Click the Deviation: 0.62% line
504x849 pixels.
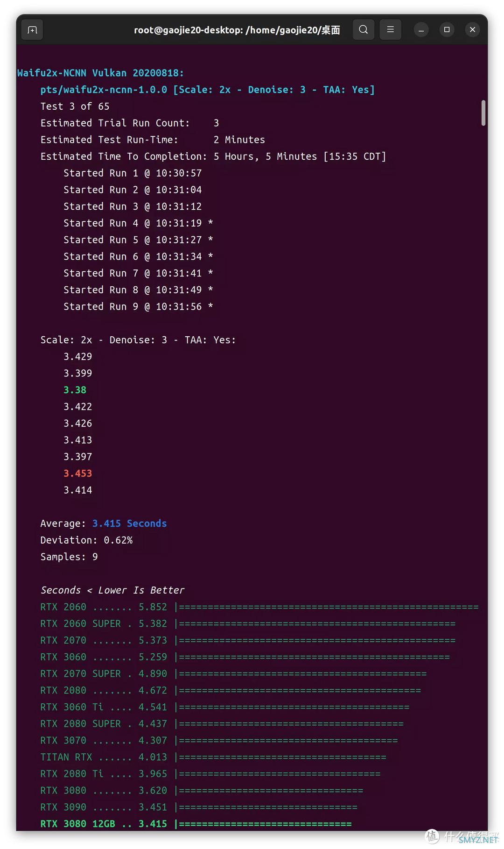(x=86, y=540)
